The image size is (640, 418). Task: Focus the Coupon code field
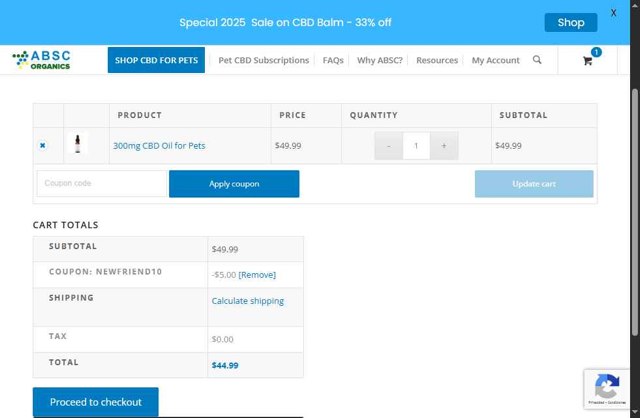[x=102, y=183]
